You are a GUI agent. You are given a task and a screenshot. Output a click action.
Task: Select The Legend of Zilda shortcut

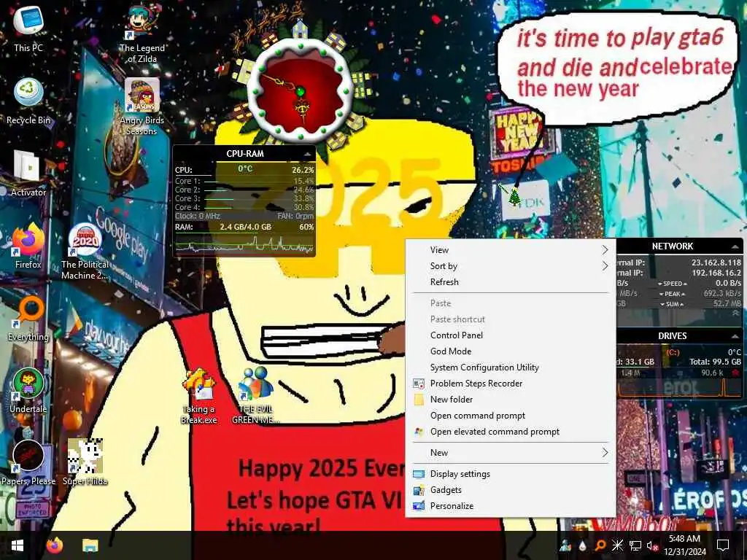142,34
